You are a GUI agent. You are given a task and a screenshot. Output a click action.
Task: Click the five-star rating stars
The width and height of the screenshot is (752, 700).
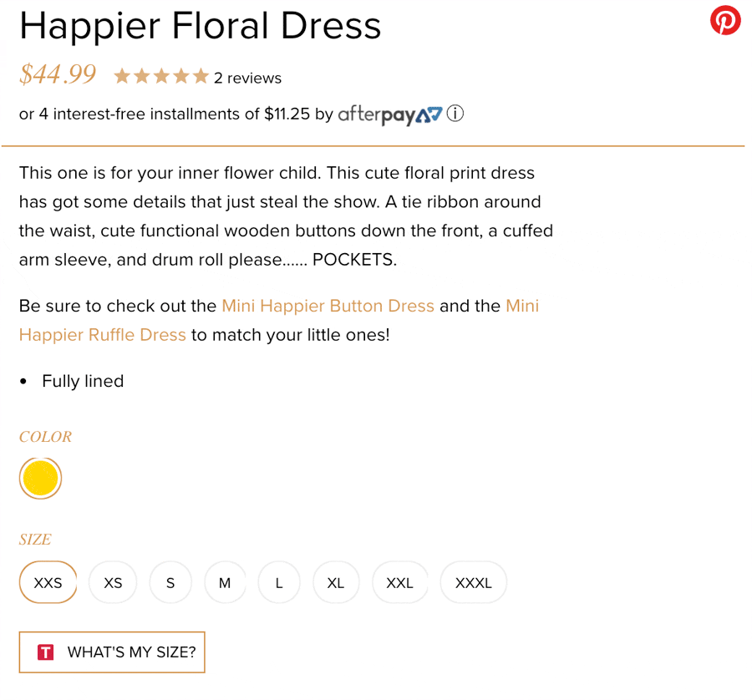pyautogui.click(x=161, y=76)
